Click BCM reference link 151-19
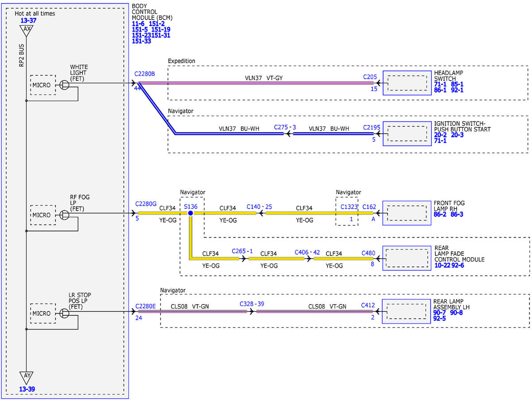 [x=161, y=29]
